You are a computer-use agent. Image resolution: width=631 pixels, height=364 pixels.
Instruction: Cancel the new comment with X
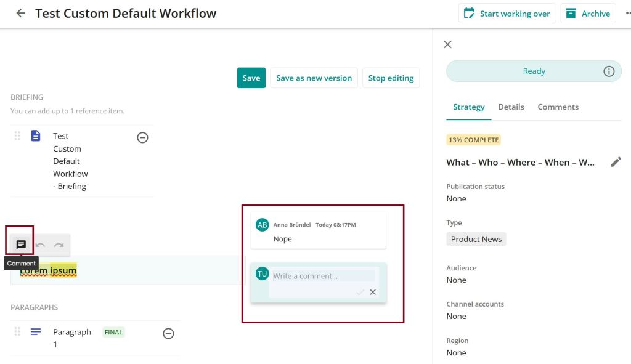(373, 292)
